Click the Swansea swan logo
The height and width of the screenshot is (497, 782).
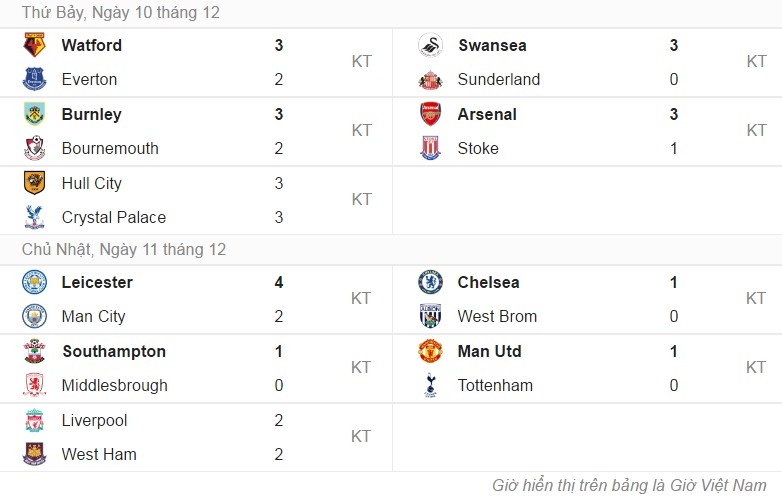click(x=431, y=45)
